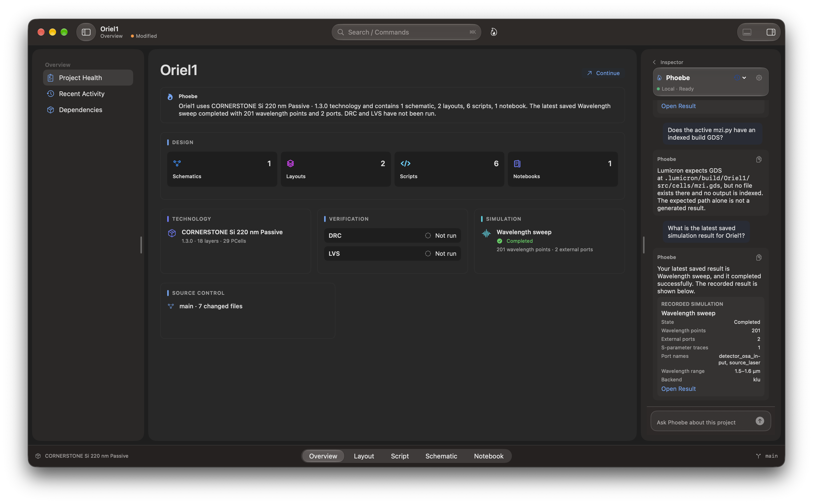Click the Phoebe flame icon in toolbar

(494, 32)
